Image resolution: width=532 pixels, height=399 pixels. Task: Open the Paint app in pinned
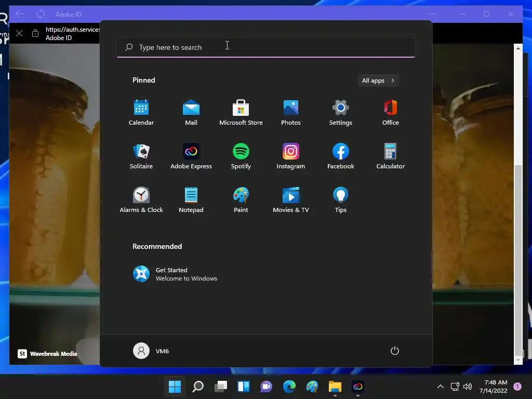[x=241, y=200]
